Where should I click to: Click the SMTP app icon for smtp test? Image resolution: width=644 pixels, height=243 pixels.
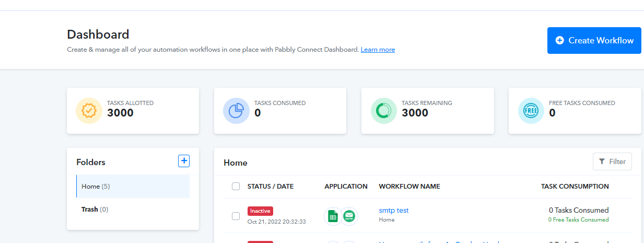point(349,216)
